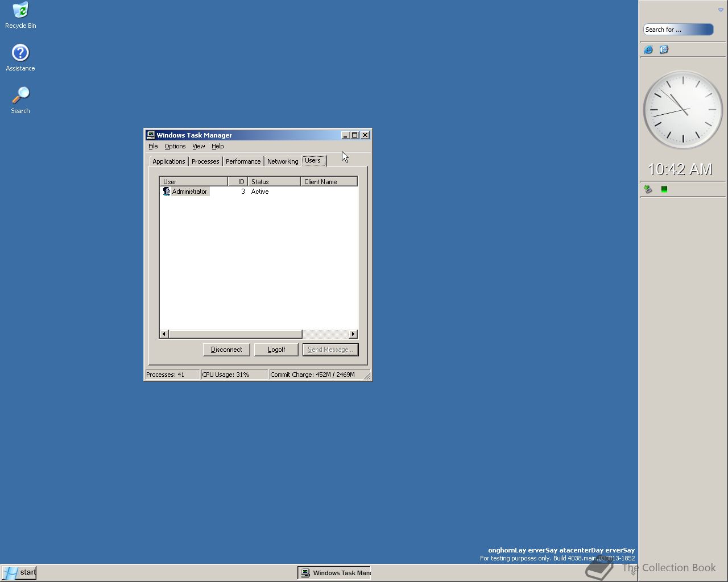The width and height of the screenshot is (728, 582).
Task: Close the Task Manager window
Action: point(365,135)
